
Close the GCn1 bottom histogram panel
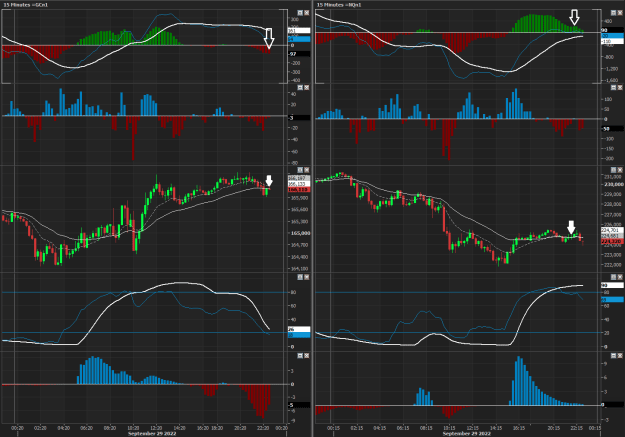(x=307, y=355)
